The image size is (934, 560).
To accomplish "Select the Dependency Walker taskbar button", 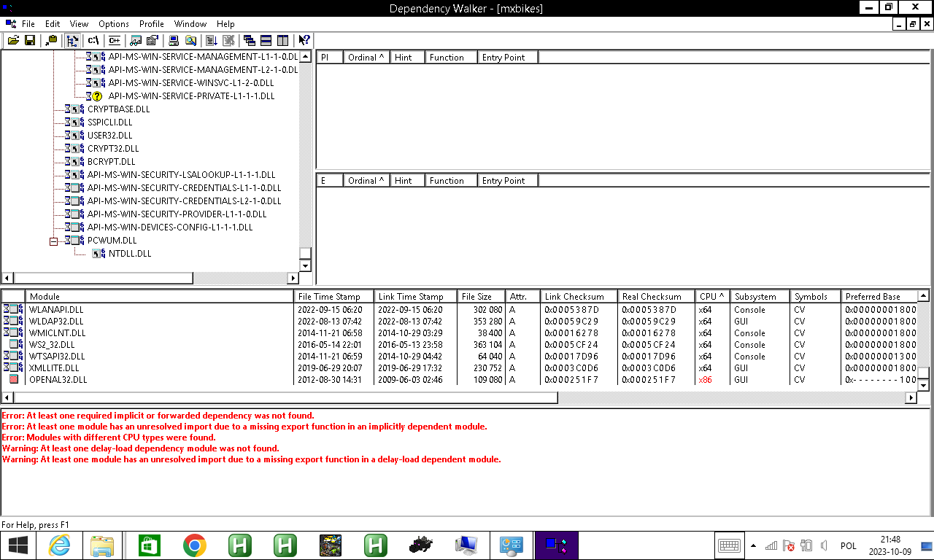I will 556,545.
